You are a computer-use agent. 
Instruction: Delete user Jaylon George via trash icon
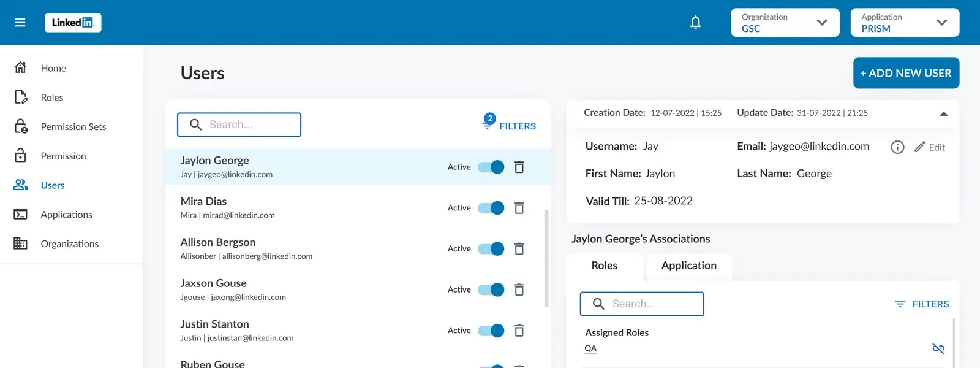[519, 167]
